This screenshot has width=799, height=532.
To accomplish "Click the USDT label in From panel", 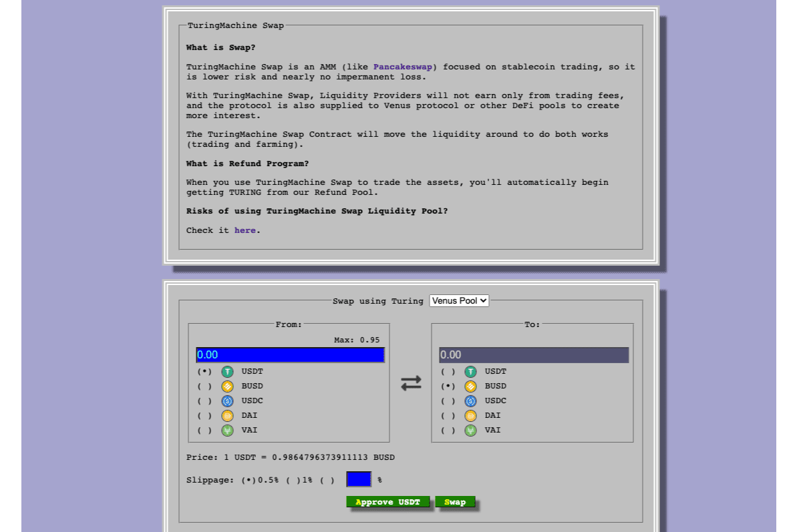I will [253, 372].
